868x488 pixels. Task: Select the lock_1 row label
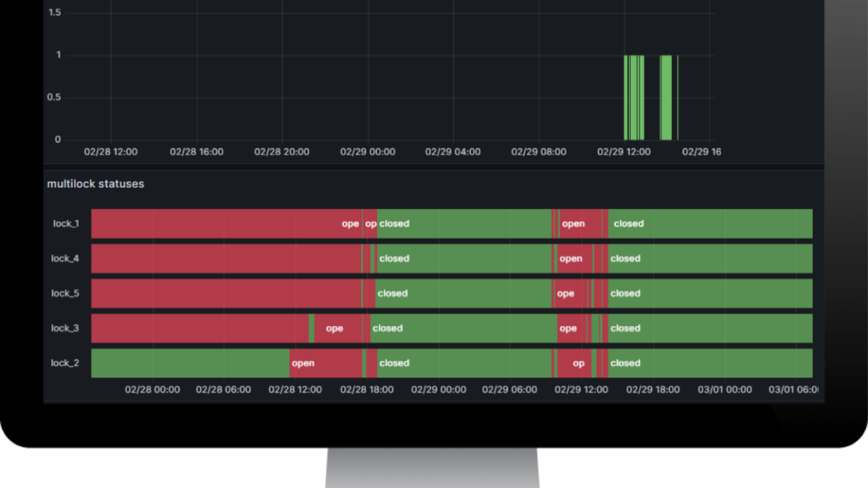coord(66,224)
